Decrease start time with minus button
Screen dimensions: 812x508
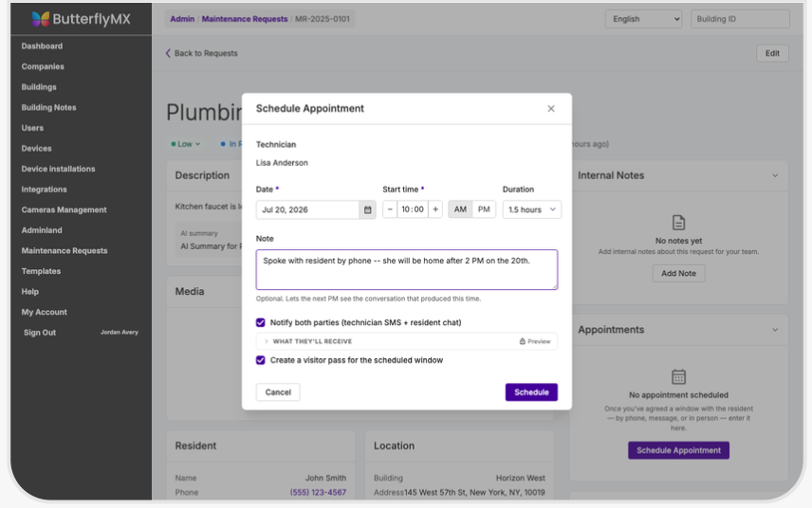pos(390,209)
